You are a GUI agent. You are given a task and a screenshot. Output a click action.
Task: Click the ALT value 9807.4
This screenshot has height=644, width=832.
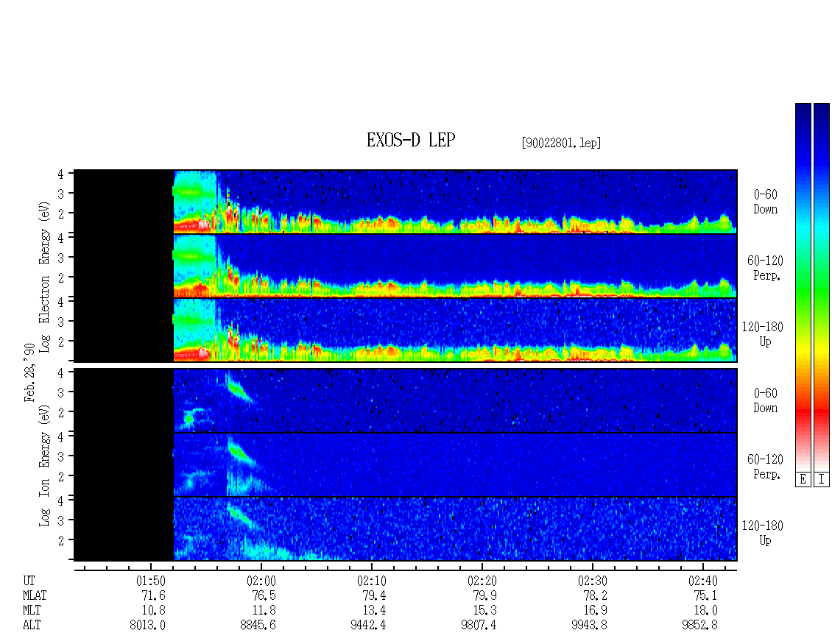tap(479, 626)
